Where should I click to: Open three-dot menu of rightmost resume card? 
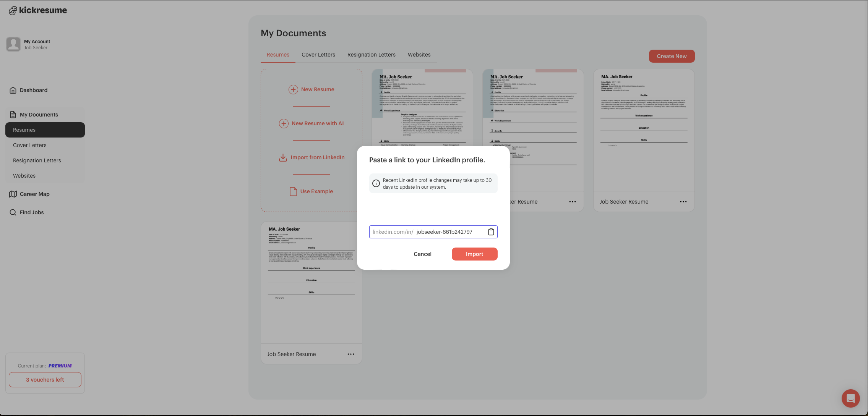tap(683, 202)
